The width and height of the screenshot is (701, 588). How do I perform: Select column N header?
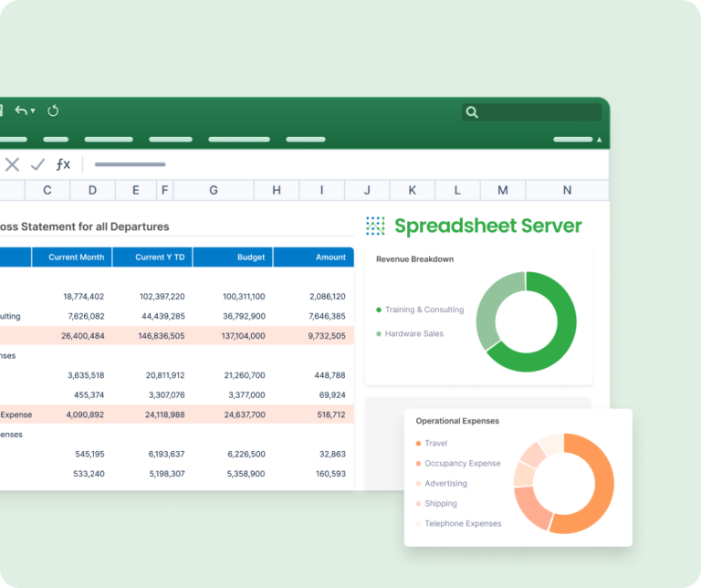click(x=568, y=190)
